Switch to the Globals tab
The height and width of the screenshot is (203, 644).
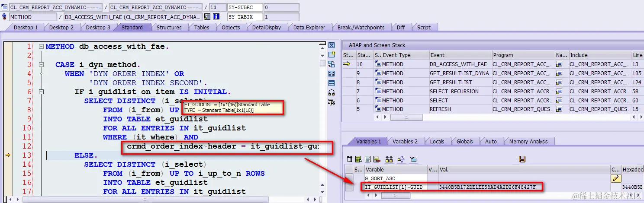pyautogui.click(x=464, y=141)
